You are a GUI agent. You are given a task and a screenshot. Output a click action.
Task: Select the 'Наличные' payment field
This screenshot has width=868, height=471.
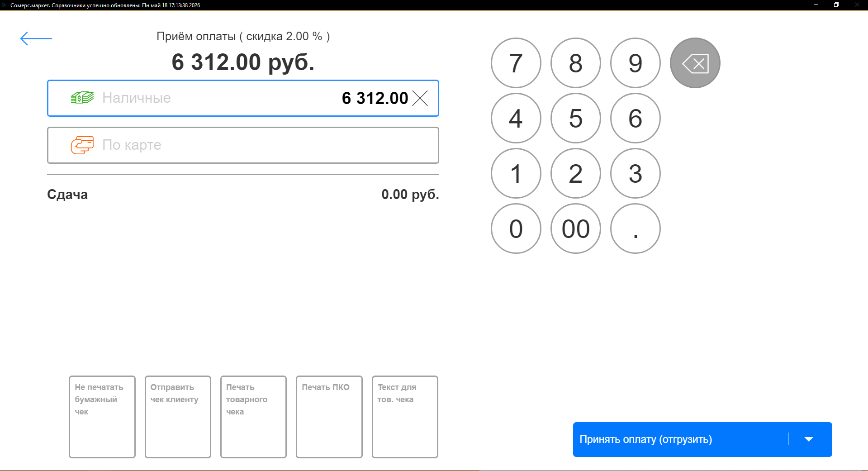tap(243, 98)
